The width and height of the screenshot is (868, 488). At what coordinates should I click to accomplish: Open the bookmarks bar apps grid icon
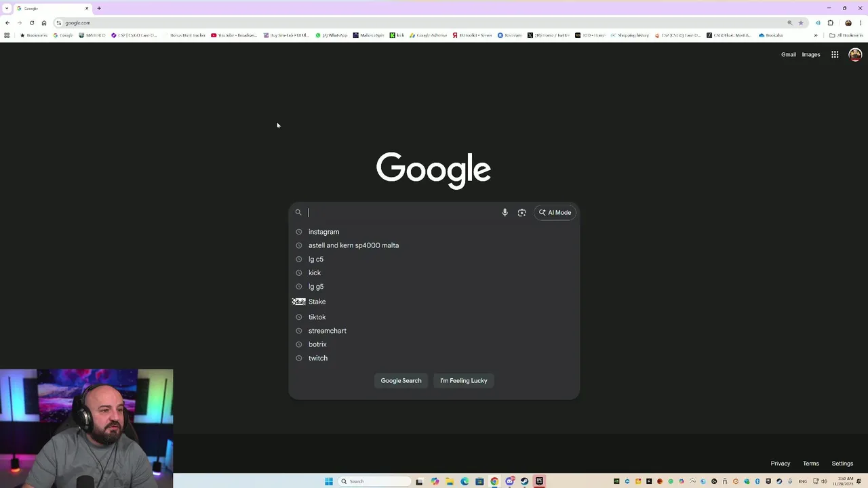pyautogui.click(x=7, y=35)
